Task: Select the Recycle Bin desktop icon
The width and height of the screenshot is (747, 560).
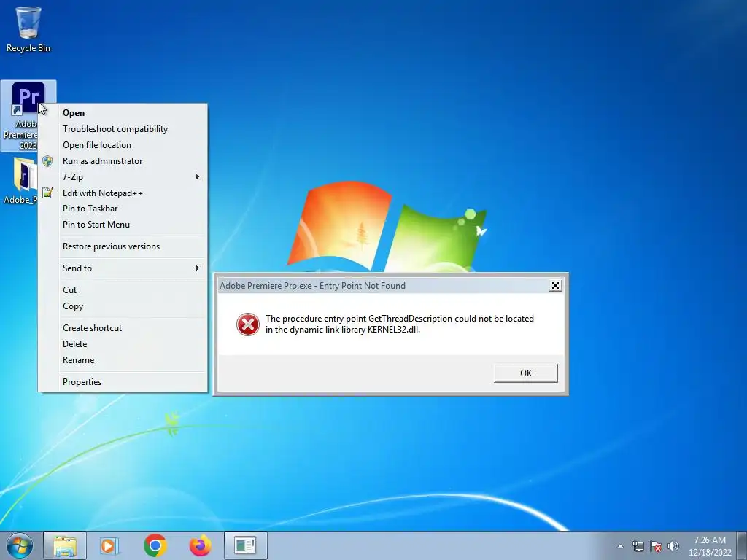Action: pyautogui.click(x=28, y=28)
